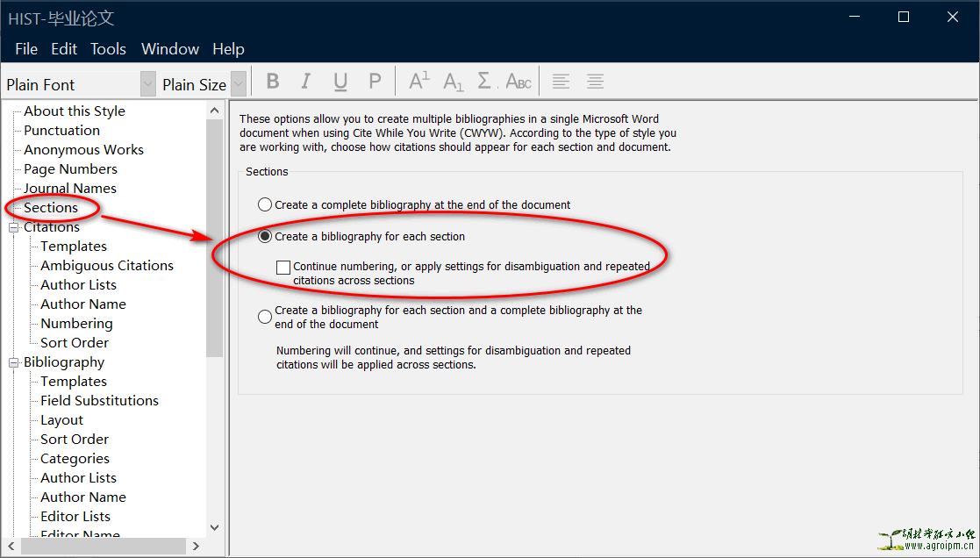Viewport: 980px width, 558px height.
Task: Apply Underline formatting icon
Action: [x=340, y=82]
